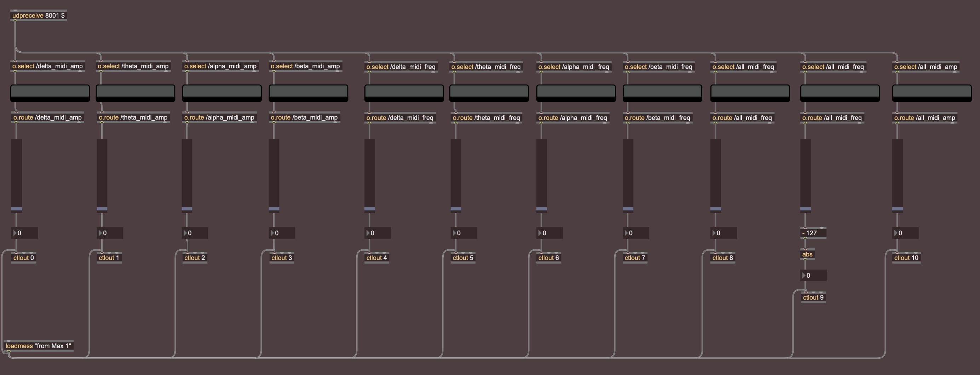Click the ctlout 9 object
The height and width of the screenshot is (375, 980).
pos(813,298)
